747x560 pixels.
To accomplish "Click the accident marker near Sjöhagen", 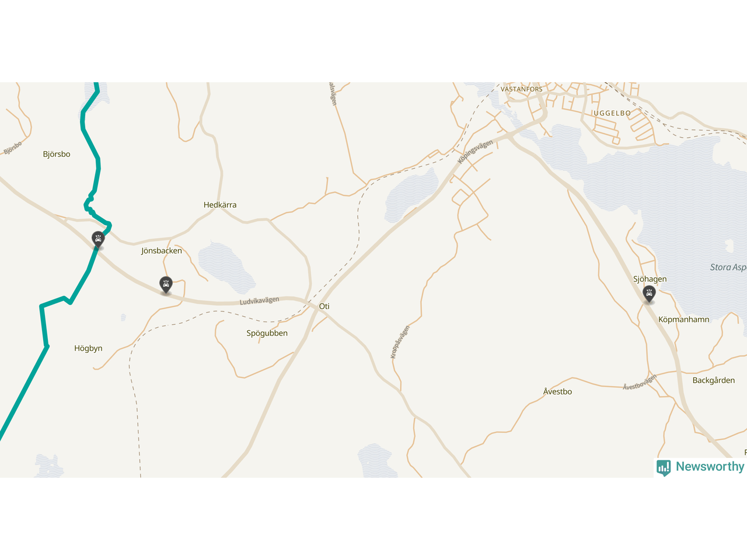I will [x=649, y=294].
